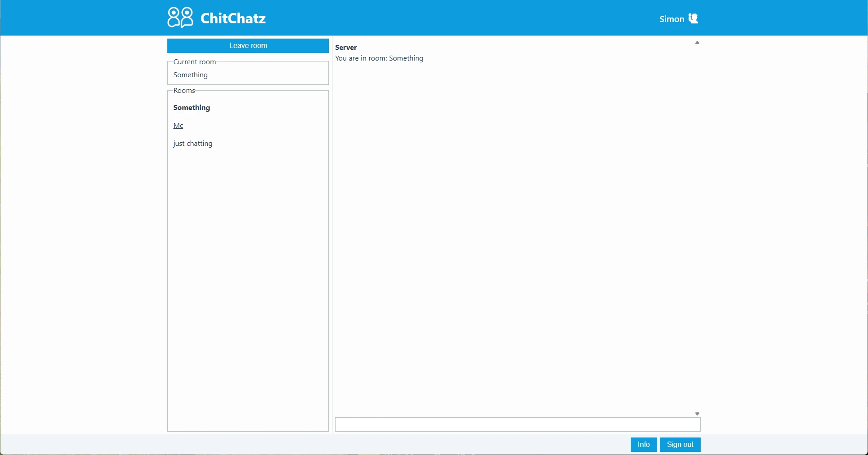This screenshot has height=455, width=868.
Task: Click the Rooms group label
Action: click(184, 91)
